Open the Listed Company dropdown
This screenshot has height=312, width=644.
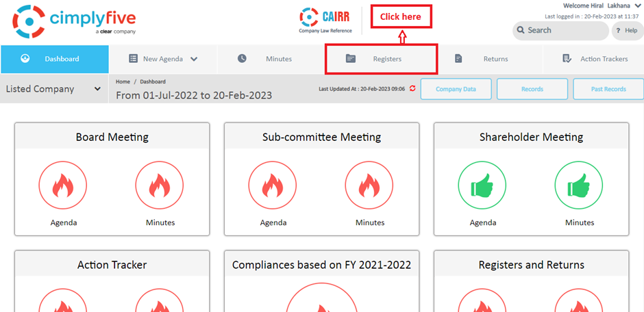(x=54, y=89)
